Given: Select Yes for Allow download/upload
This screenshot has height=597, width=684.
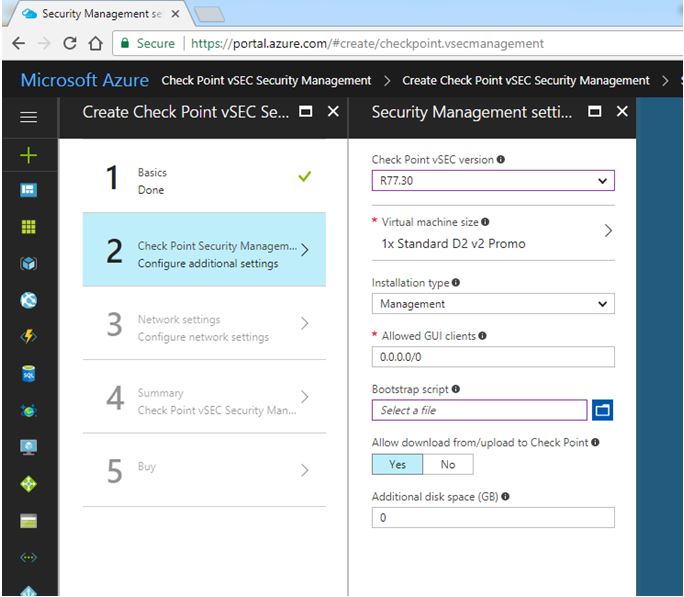Looking at the screenshot, I should (x=397, y=464).
